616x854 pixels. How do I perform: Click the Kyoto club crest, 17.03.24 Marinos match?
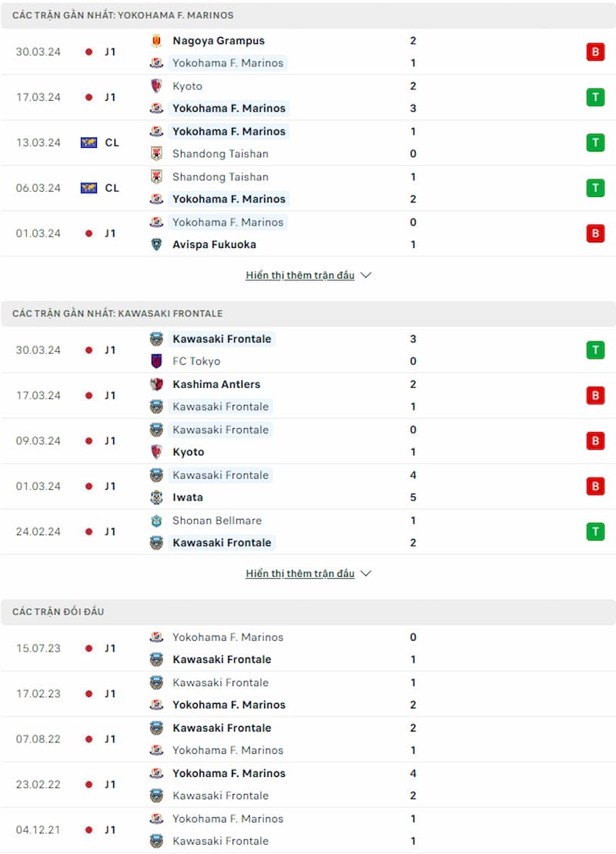156,86
